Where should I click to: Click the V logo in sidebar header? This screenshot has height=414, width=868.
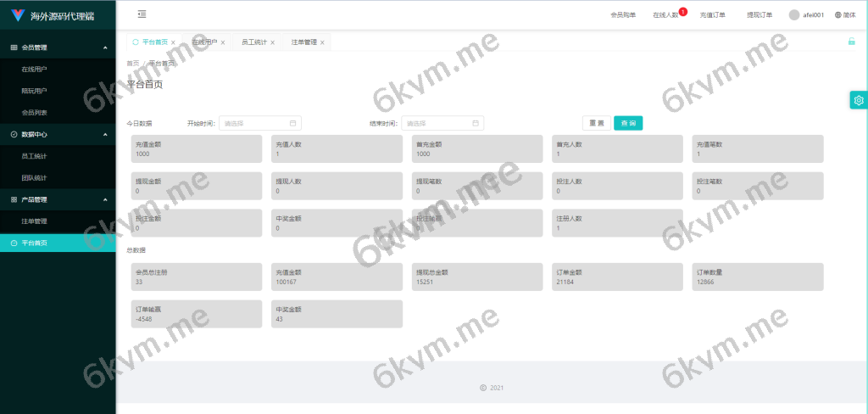click(x=19, y=15)
